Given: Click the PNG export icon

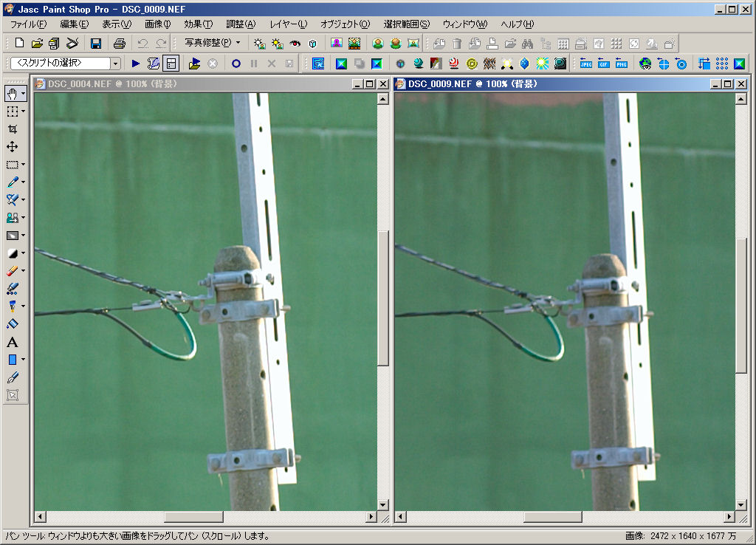Looking at the screenshot, I should [622, 64].
